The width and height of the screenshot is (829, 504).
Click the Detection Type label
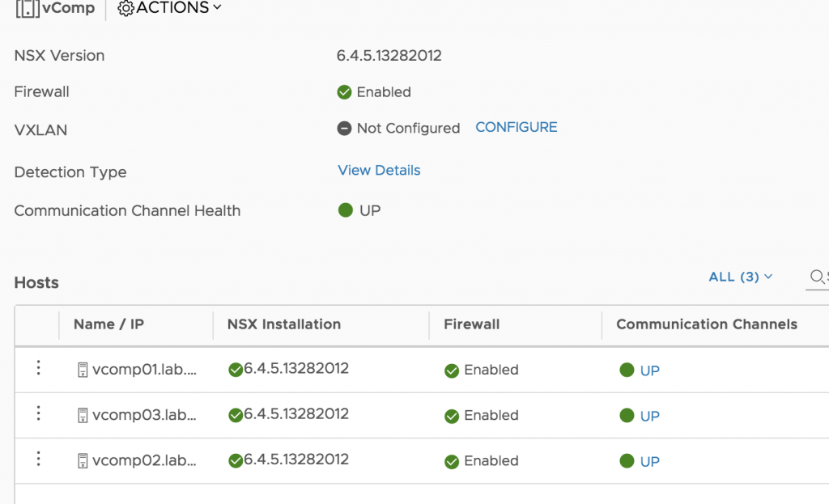point(70,172)
